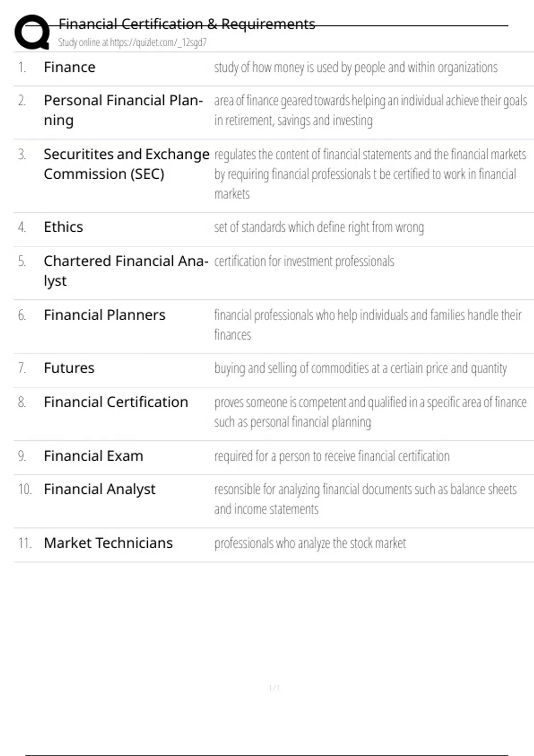Select the Financial Certification term in row 8
Viewport: 534px width, 756px height.
[x=116, y=402]
